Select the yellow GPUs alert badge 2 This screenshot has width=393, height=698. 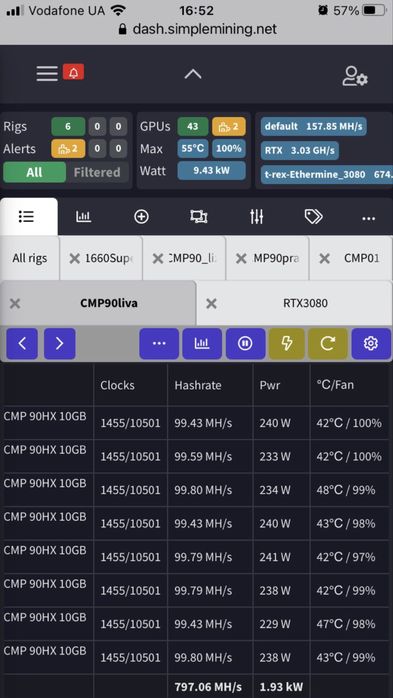coord(229,126)
